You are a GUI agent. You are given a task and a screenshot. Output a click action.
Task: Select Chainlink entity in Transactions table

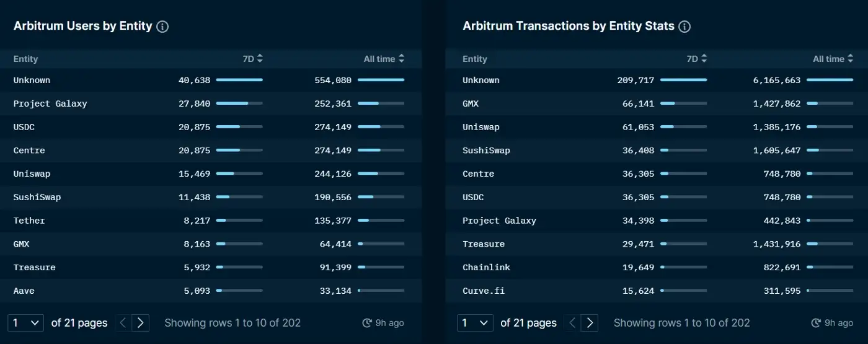click(x=486, y=268)
